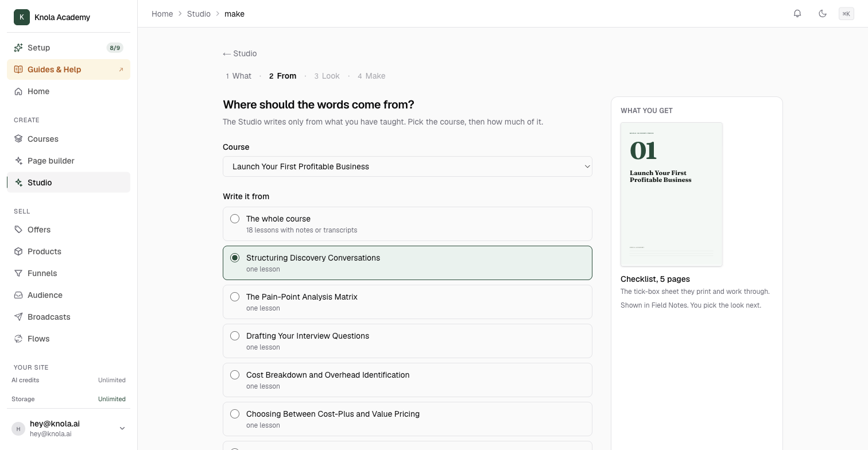Click the Audience inbox icon
The width and height of the screenshot is (868, 450).
(18, 295)
